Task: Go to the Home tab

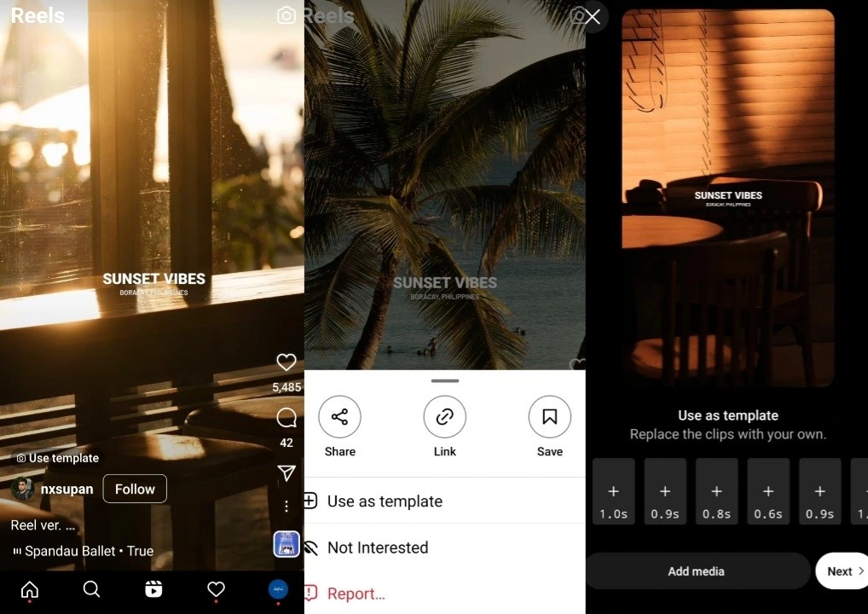Action: pos(30,589)
